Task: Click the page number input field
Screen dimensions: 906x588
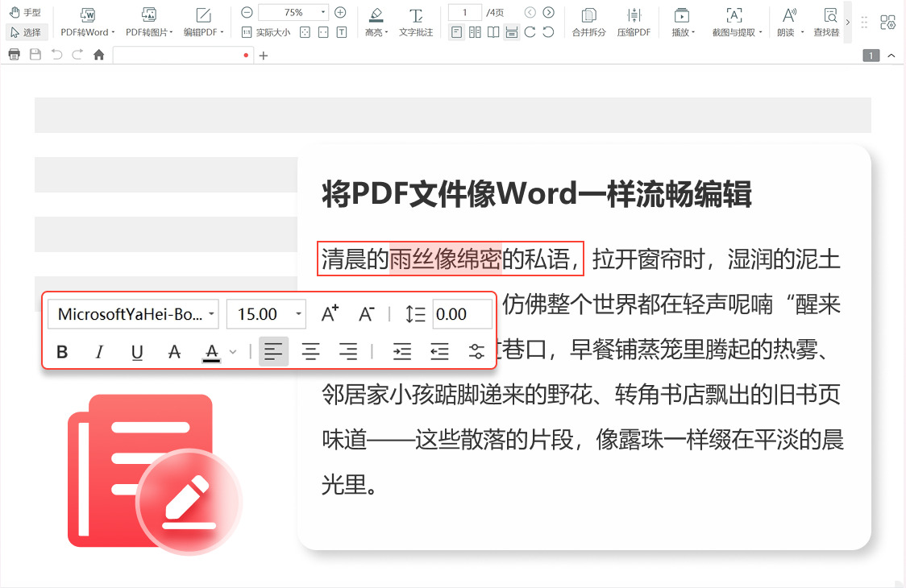Action: pyautogui.click(x=464, y=12)
